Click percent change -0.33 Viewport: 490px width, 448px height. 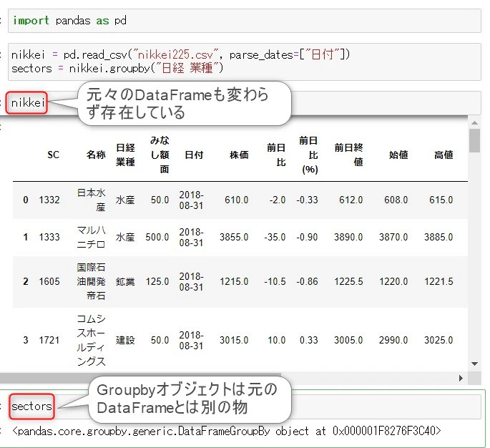(307, 200)
